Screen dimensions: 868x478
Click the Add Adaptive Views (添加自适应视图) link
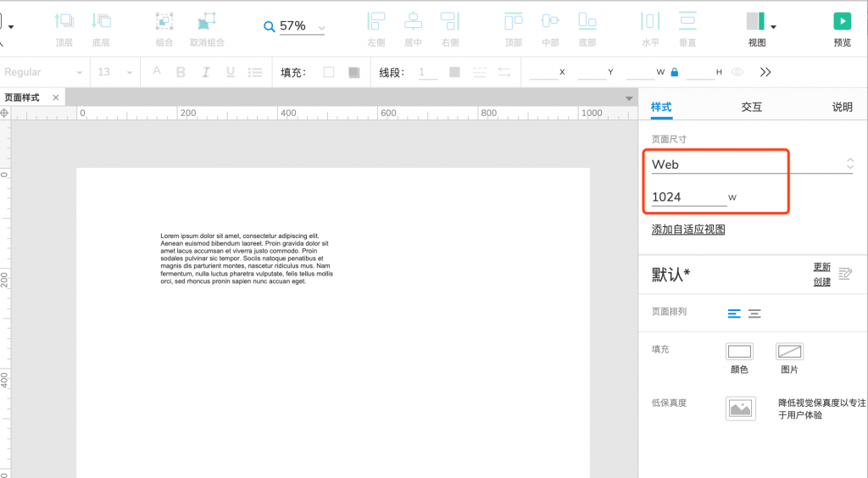(687, 230)
